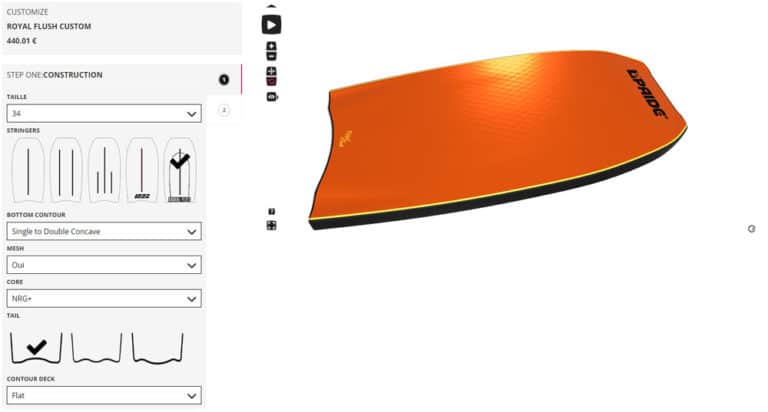Screen dimensions: 768x412
Task: Switch to step 2 tab
Action: pyautogui.click(x=224, y=110)
